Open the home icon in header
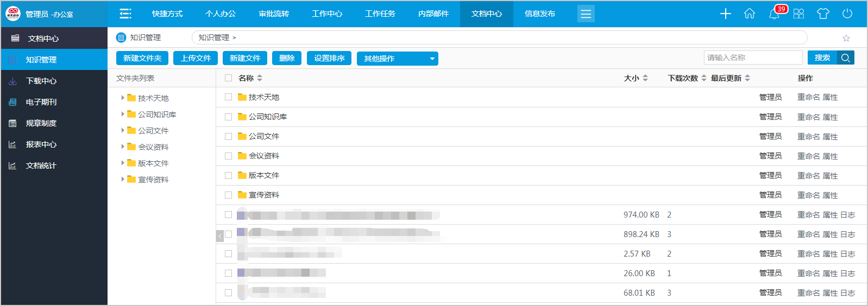 pos(750,14)
